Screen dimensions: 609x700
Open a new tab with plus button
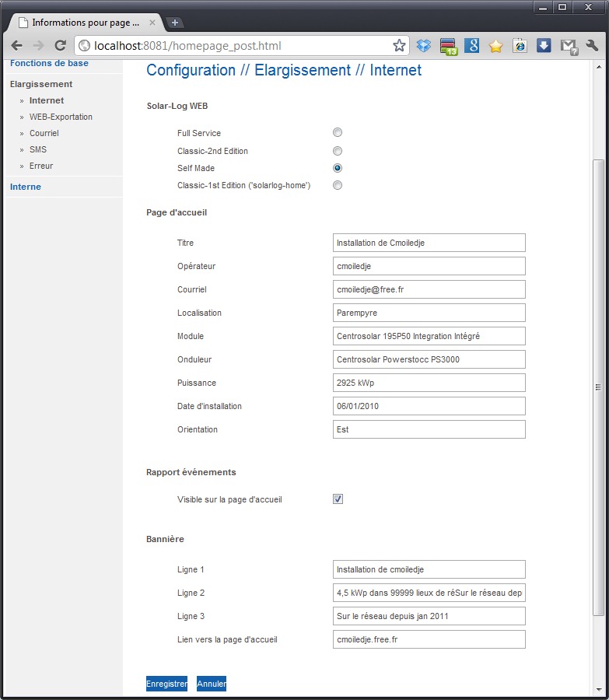click(174, 23)
